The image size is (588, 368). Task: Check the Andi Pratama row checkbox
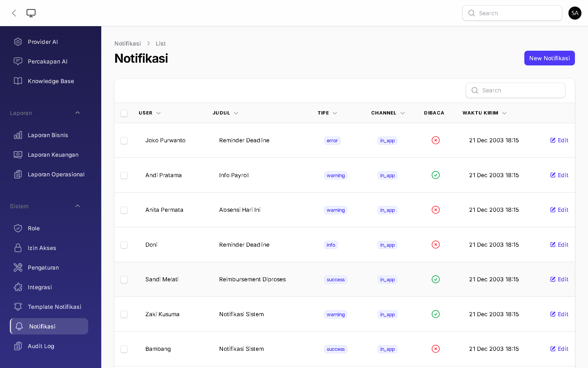pyautogui.click(x=124, y=175)
